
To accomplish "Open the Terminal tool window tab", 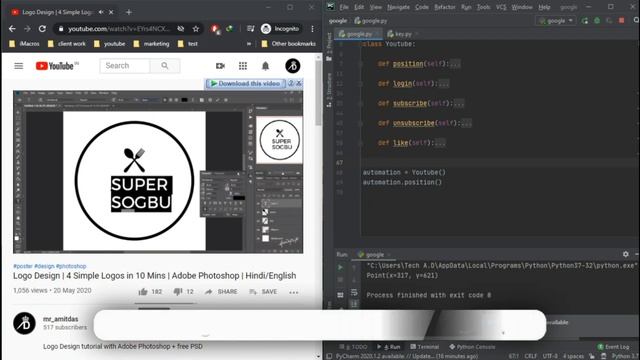I will click(424, 347).
